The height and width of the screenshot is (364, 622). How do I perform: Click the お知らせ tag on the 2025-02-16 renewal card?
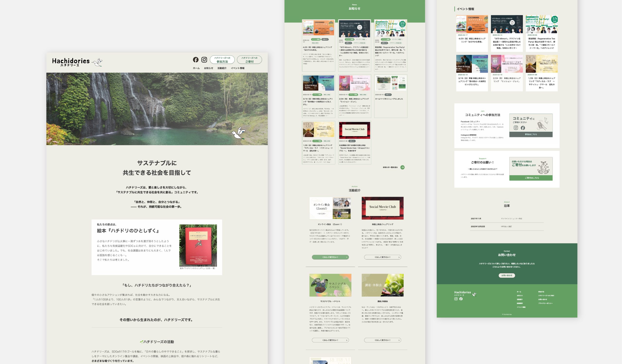tap(388, 95)
